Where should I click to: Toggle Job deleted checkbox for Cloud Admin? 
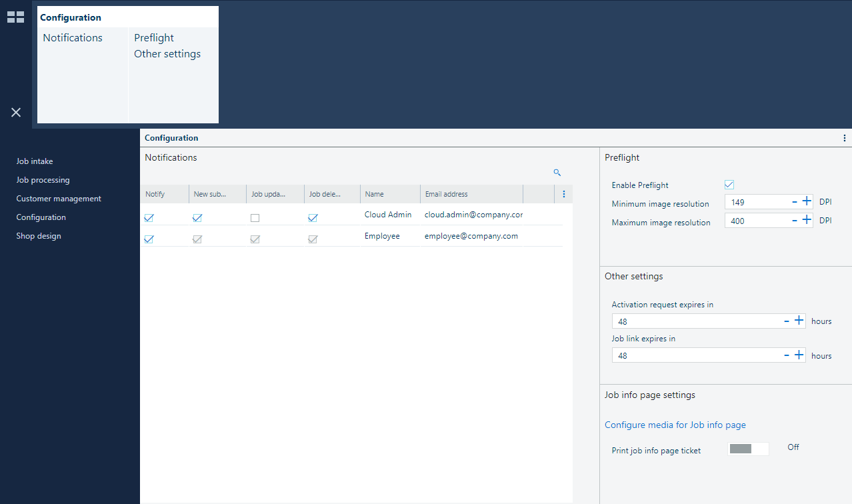pos(313,218)
